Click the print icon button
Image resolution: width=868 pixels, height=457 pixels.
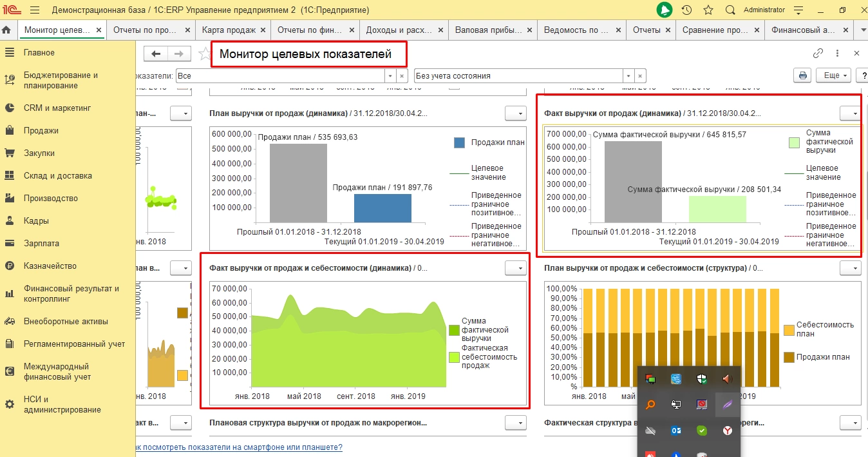[802, 75]
